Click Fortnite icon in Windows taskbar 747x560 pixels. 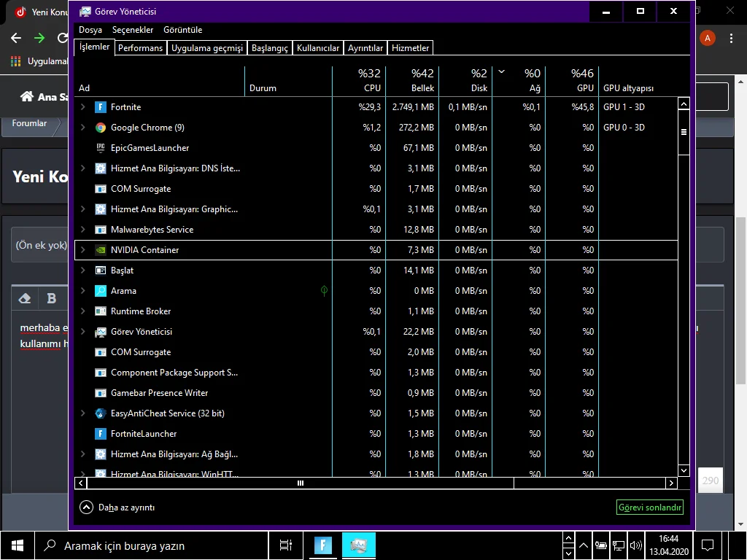pos(323,545)
